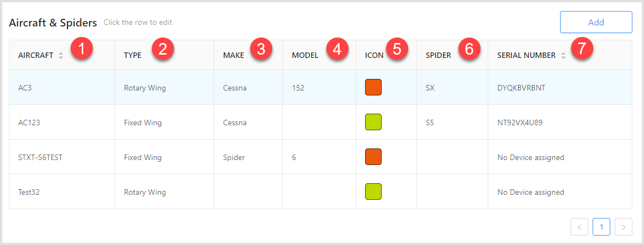Screen dimensions: 644x245
Task: Select the green icon swatch for Test32
Action: tap(373, 191)
